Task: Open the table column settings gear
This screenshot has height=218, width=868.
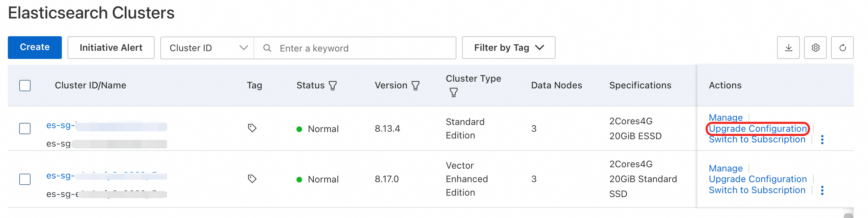Action: pyautogui.click(x=815, y=48)
